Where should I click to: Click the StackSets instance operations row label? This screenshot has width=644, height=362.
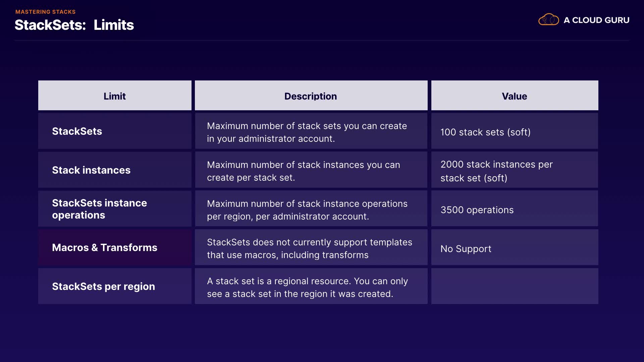pos(99,209)
